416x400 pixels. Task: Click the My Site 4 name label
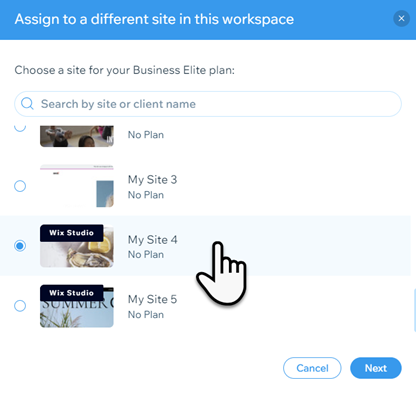[152, 240]
